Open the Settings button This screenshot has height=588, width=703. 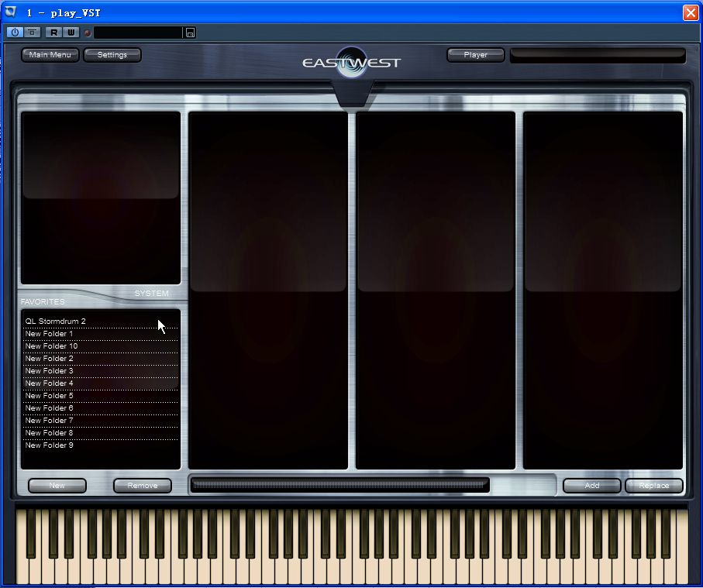click(112, 55)
